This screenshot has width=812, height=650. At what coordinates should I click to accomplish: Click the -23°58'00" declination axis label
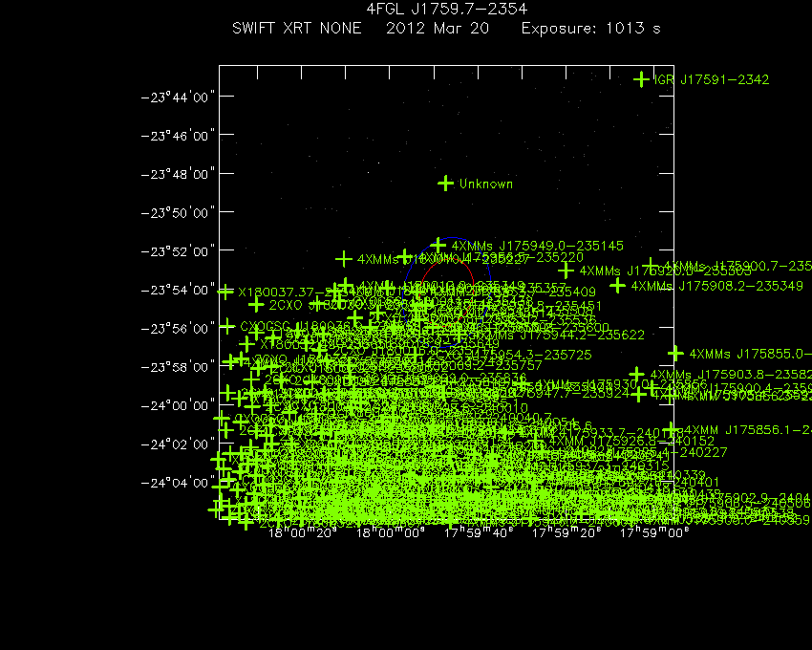[178, 367]
